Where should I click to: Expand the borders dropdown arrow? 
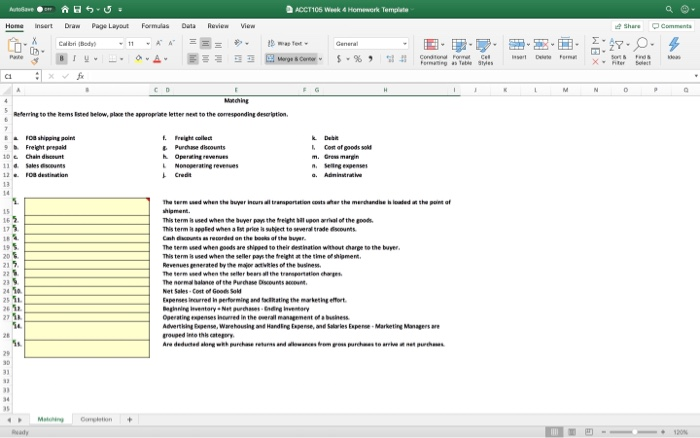(121, 59)
